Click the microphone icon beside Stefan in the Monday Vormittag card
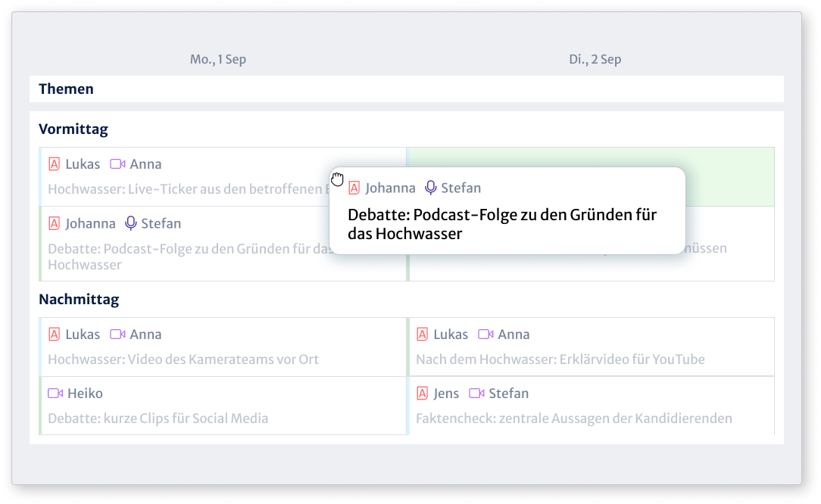 pos(131,223)
